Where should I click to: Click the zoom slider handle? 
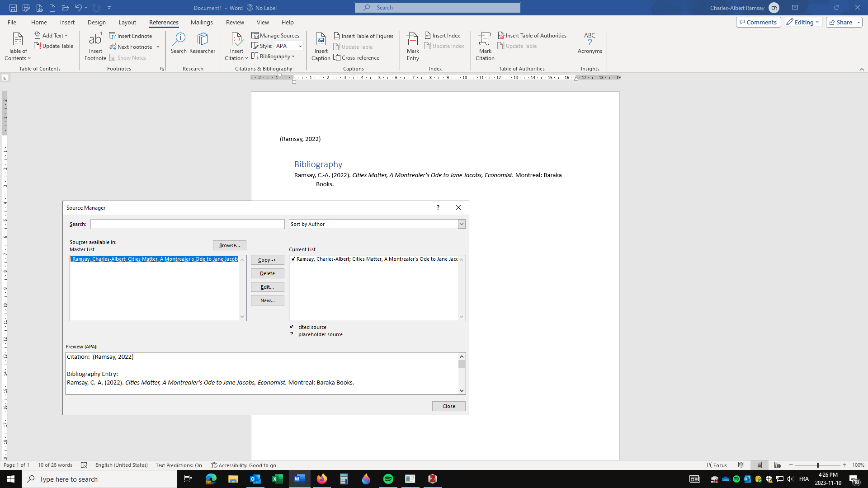(x=818, y=465)
